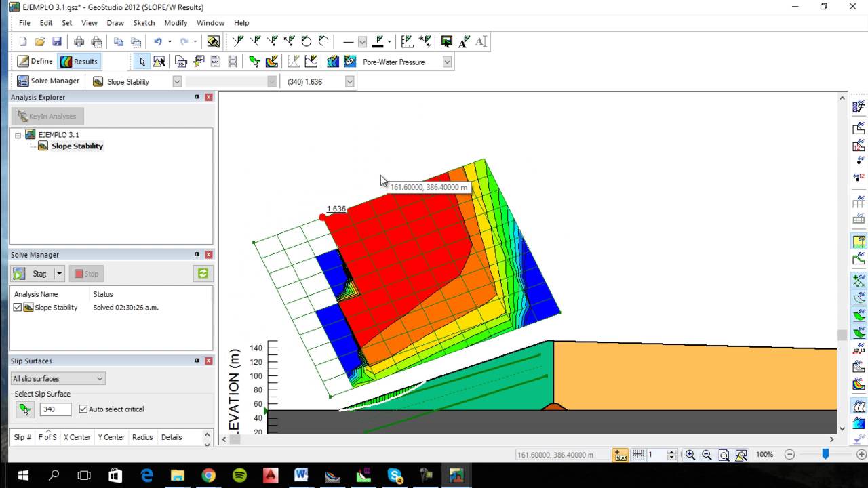Click the Start solve button
This screenshot has width=868, height=488.
click(x=33, y=274)
